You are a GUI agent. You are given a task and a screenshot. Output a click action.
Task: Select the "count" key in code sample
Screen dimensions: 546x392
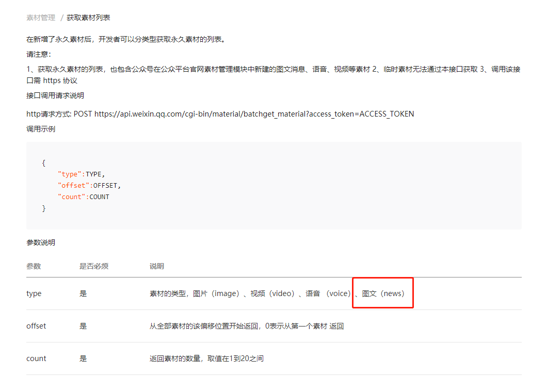click(71, 197)
